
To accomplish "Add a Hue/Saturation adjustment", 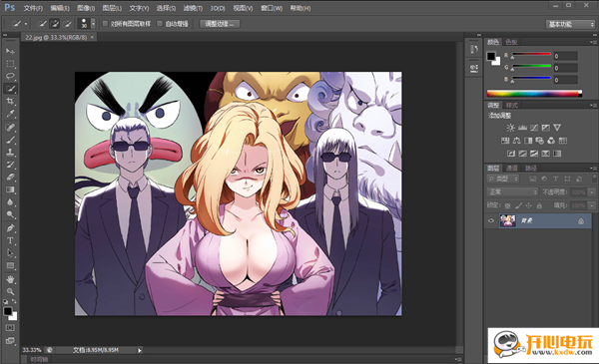I will 505,141.
